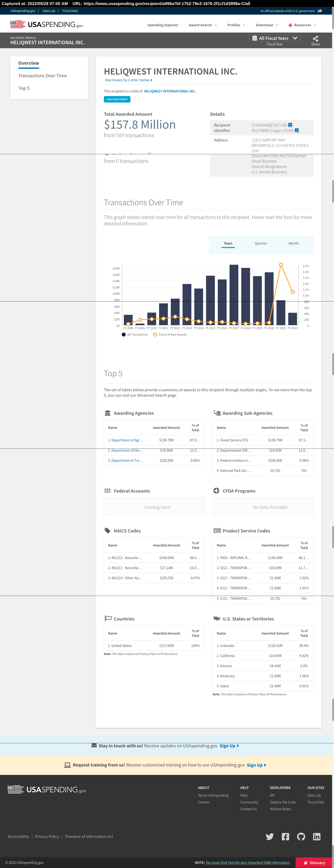Viewport: 334px width, 868px height.
Task: Open the important D&B information note link
Action: point(248,863)
